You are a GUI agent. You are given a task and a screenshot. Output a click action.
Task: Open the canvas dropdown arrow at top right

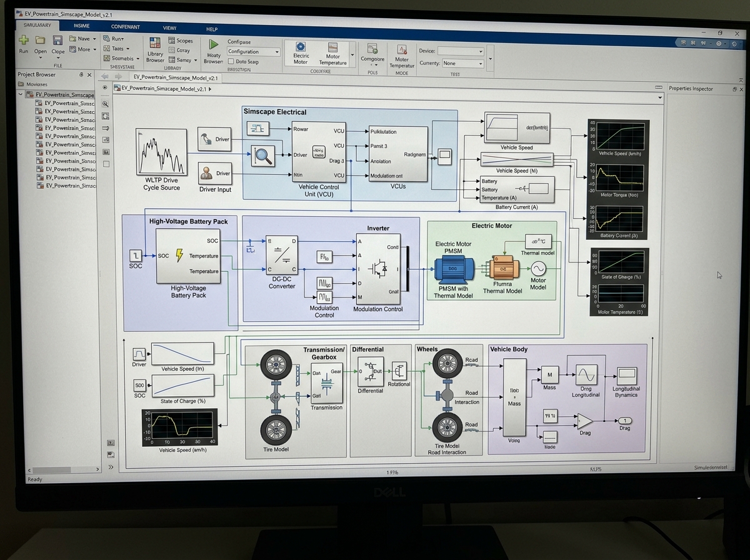point(660,97)
